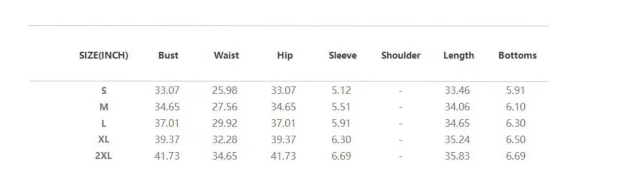Select the 39.37 hip value for XL
The width and height of the screenshot is (644, 183).
[283, 140]
